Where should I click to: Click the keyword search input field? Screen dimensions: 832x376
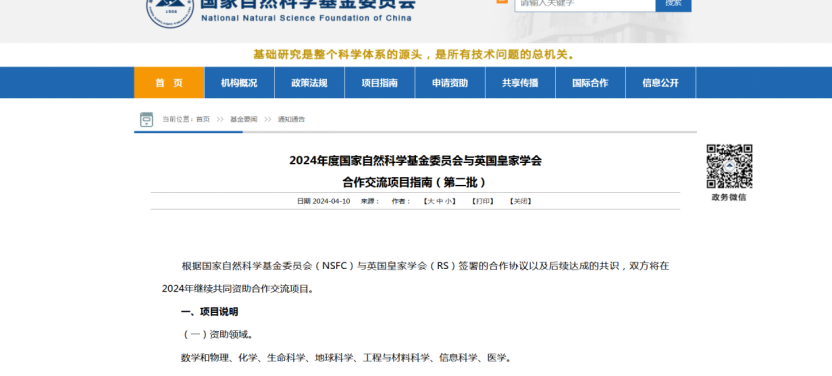[x=585, y=4]
